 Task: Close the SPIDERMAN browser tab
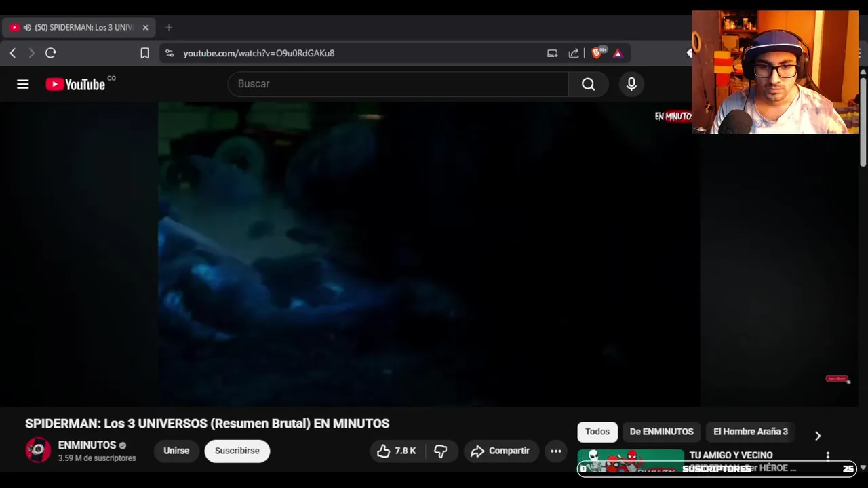[x=145, y=28]
